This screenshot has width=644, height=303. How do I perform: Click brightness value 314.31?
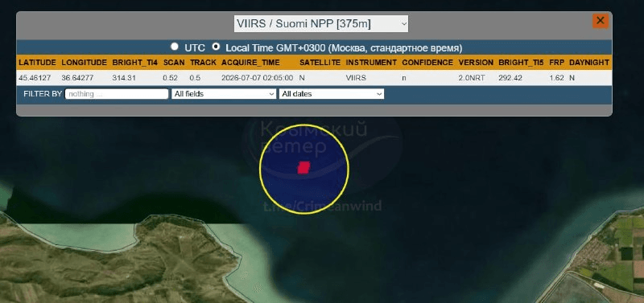124,77
